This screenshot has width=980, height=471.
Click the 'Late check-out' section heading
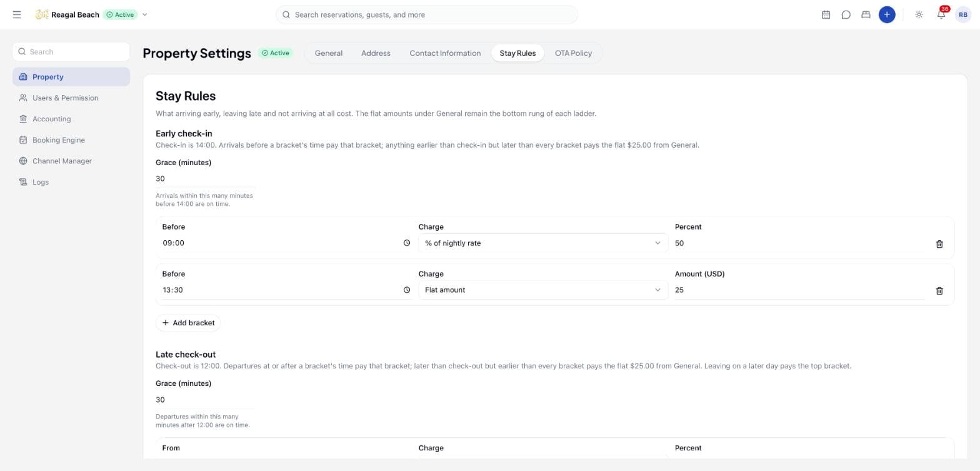[186, 354]
